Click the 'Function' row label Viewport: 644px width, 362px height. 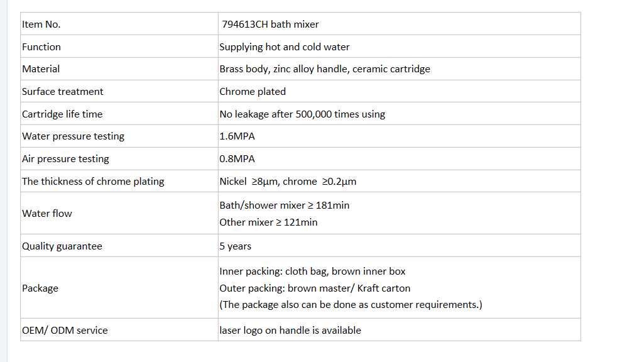(x=41, y=47)
